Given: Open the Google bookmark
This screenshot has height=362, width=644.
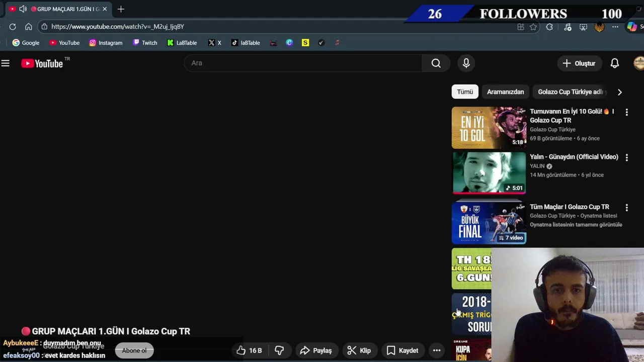Looking at the screenshot, I should tap(26, 43).
